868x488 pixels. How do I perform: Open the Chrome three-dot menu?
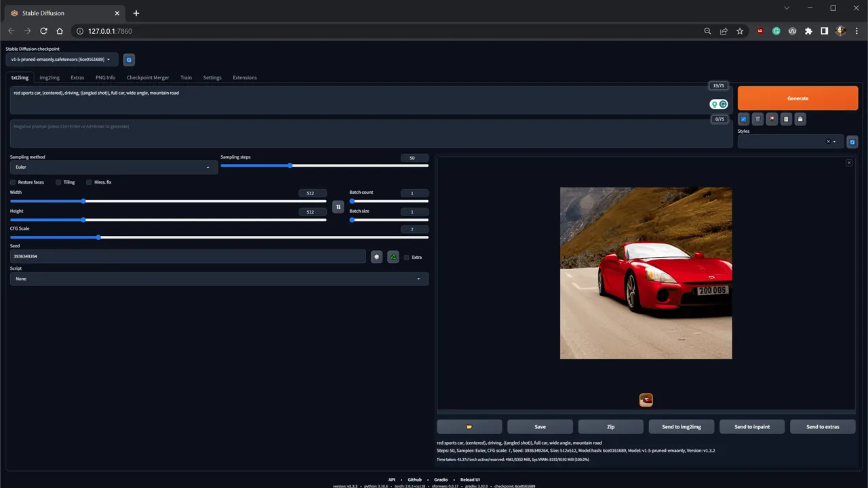click(856, 31)
